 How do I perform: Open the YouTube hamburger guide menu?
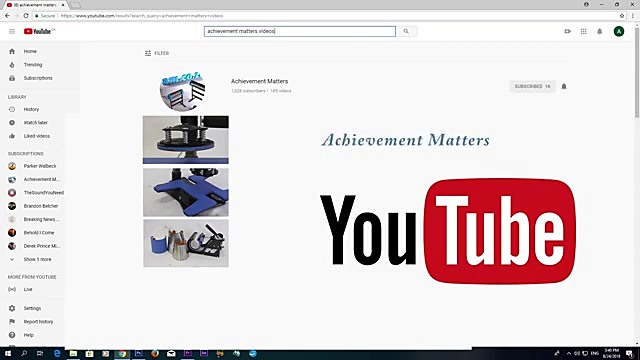(12, 31)
